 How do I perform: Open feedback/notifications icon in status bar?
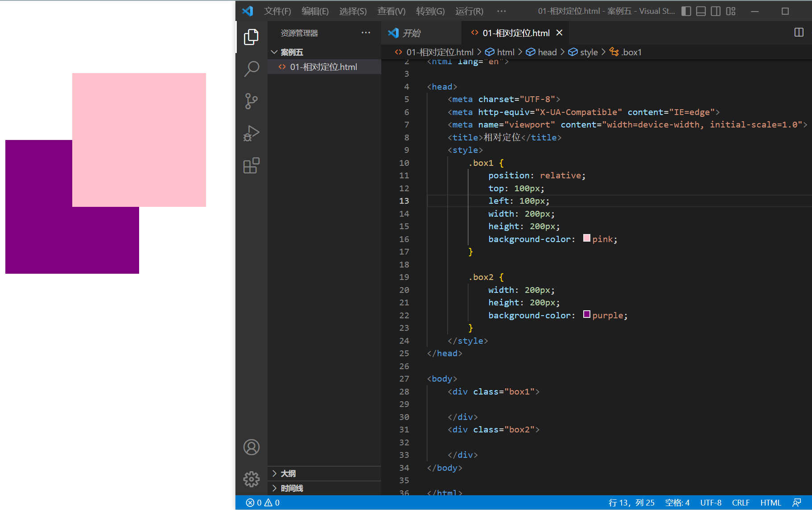click(797, 503)
